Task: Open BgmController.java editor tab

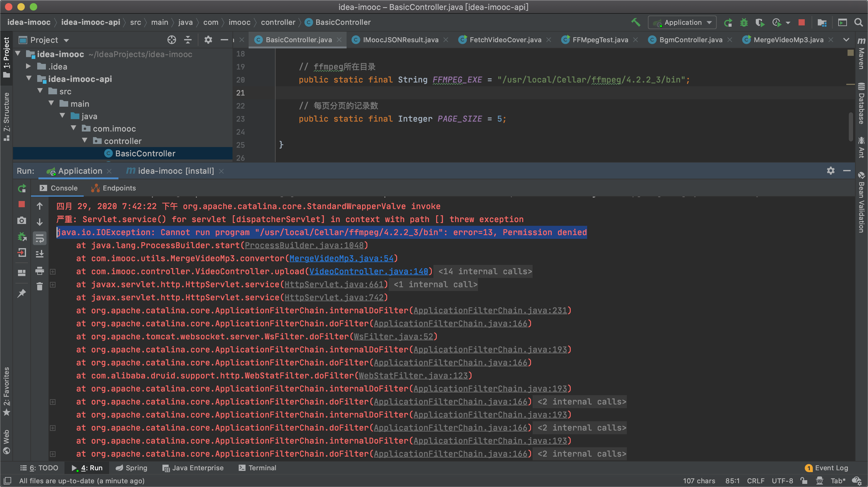Action: coord(690,40)
